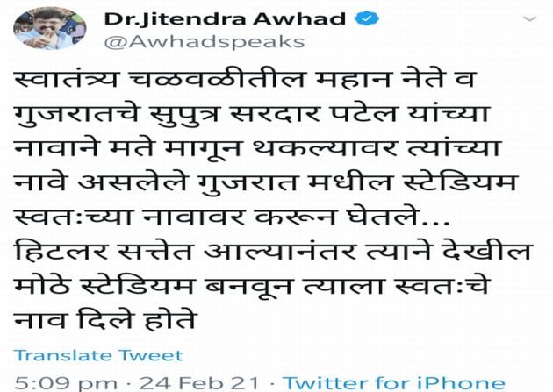Click the last line नाव दिले होते

click(104, 318)
